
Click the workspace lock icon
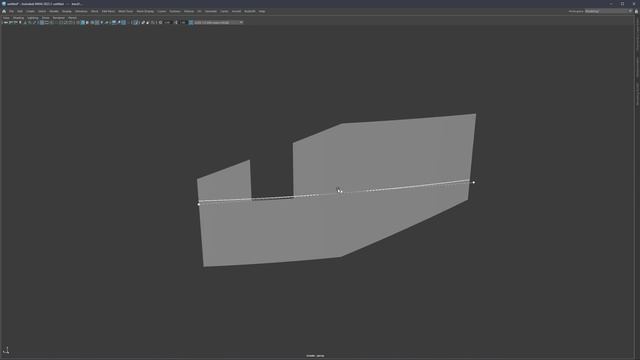(x=636, y=11)
